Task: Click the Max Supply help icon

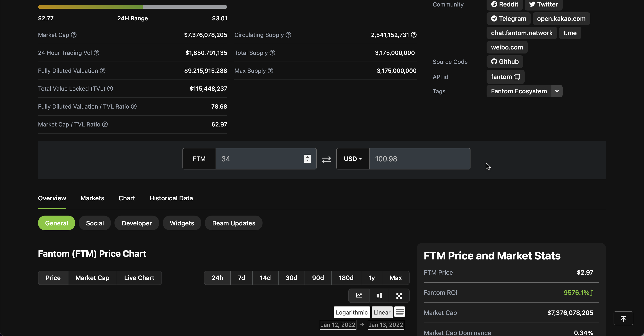Action: point(270,71)
